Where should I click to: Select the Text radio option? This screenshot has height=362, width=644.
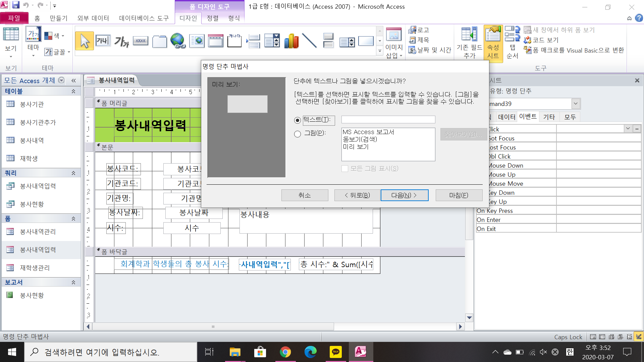(x=298, y=120)
